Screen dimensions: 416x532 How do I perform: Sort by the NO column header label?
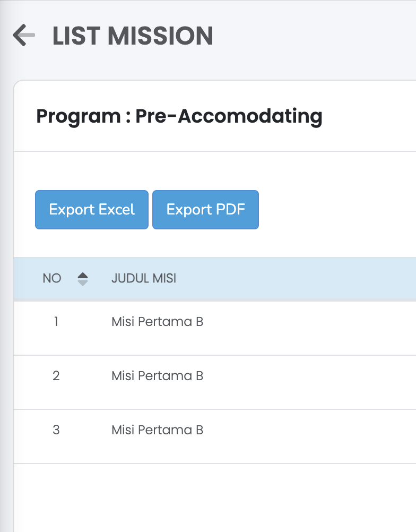pos(52,279)
